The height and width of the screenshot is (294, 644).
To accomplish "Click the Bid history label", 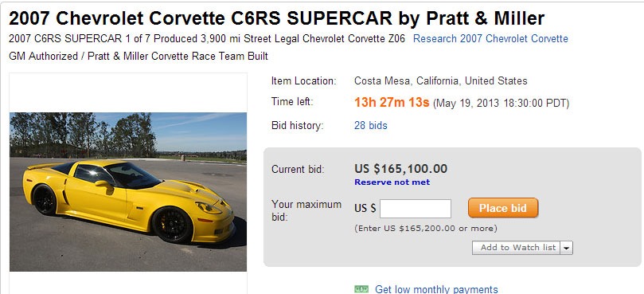I will [x=298, y=125].
